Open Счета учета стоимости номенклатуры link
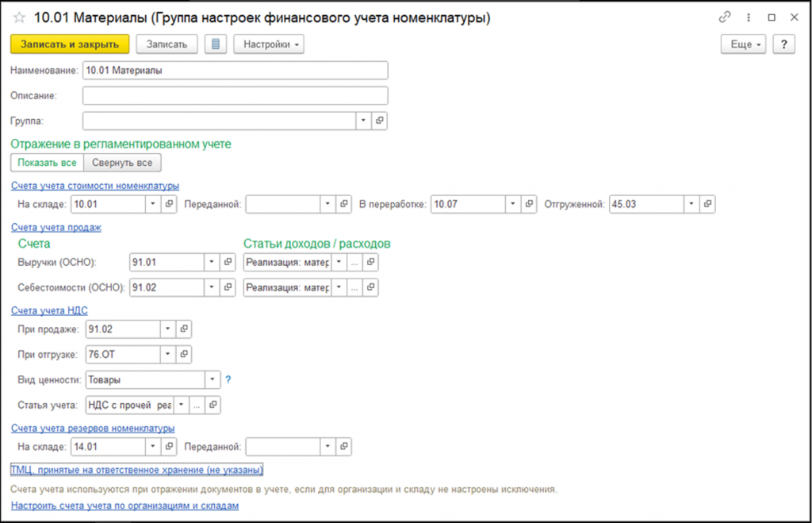 [95, 185]
